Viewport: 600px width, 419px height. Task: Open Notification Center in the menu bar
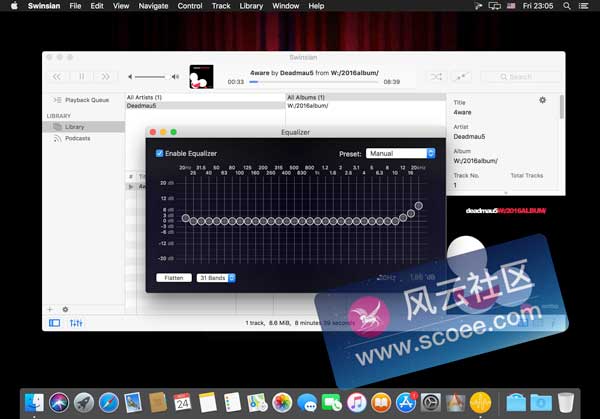[x=584, y=6]
